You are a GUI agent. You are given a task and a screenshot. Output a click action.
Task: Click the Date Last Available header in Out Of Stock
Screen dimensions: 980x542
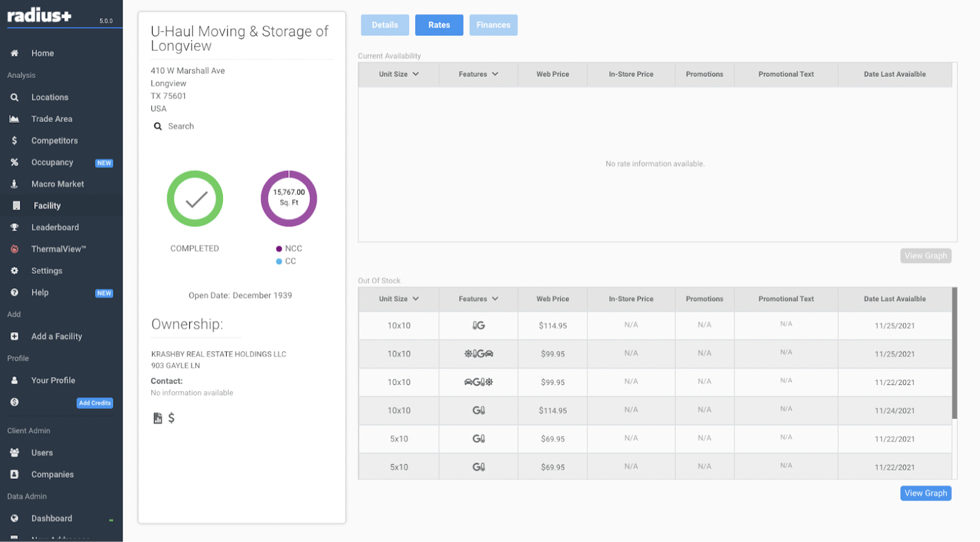click(x=895, y=299)
